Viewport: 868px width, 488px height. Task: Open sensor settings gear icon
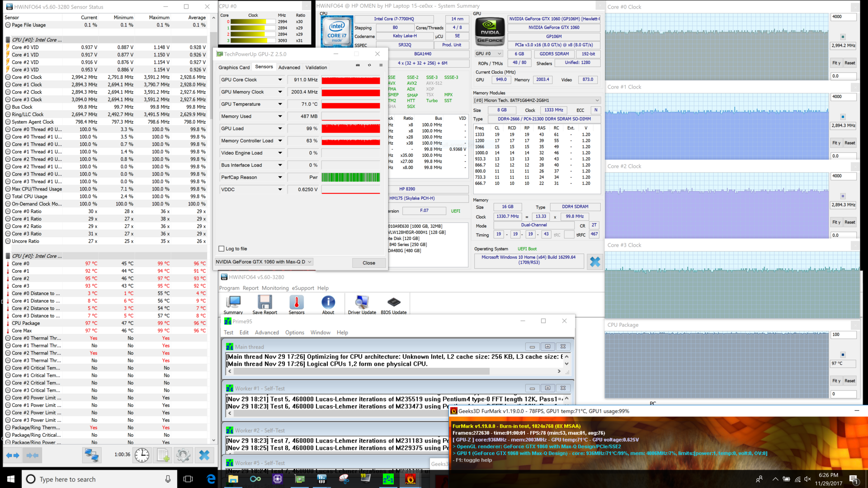pos(183,455)
